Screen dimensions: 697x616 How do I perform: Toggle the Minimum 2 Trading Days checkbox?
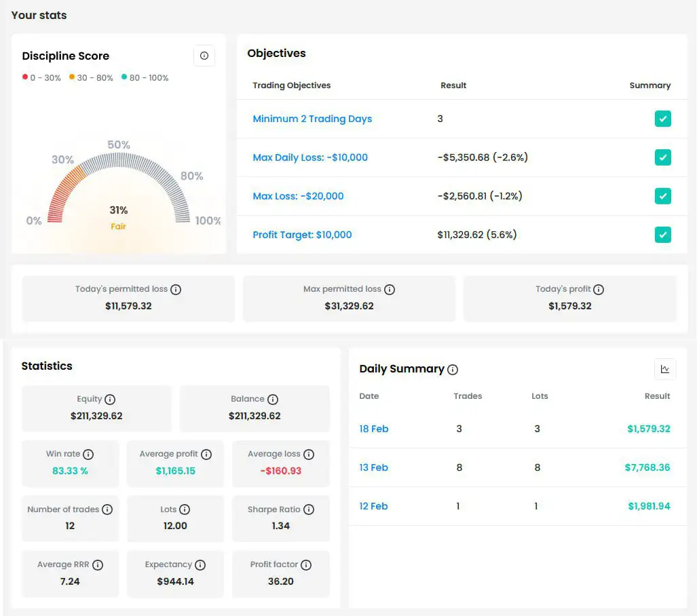[x=663, y=119]
